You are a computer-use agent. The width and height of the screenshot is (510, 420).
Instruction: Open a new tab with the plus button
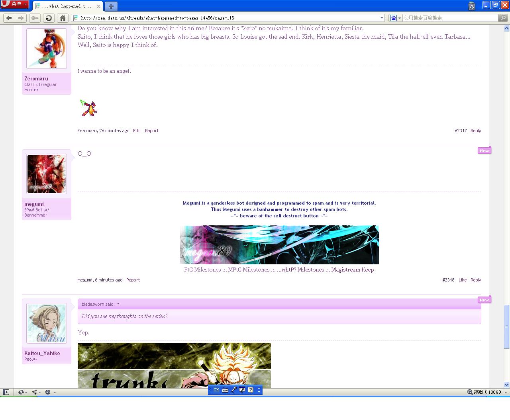(x=111, y=6)
